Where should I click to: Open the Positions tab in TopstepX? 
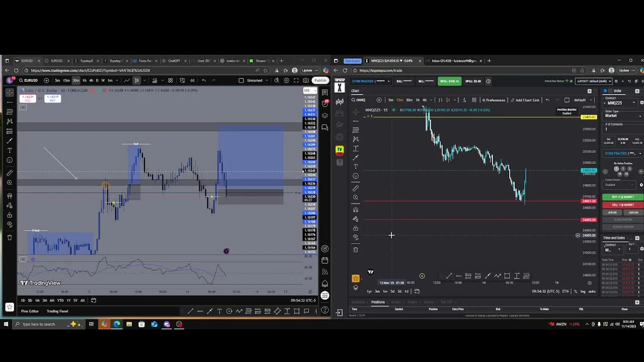click(378, 302)
